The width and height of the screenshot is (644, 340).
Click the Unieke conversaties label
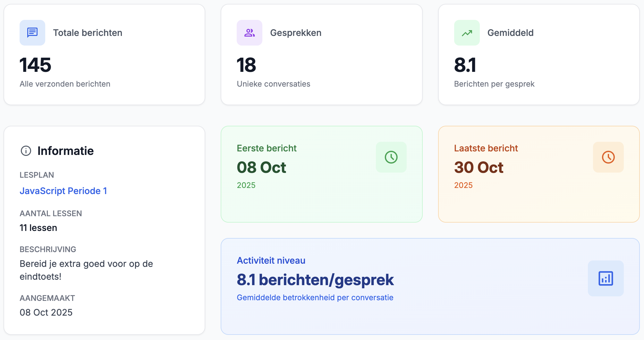point(273,84)
